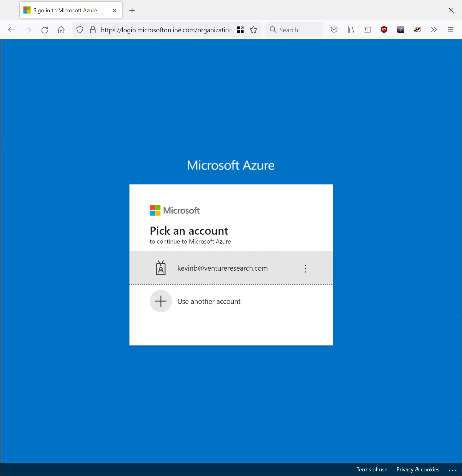The image size is (462, 476).
Task: Open the Terms of use link
Action: coord(372,470)
